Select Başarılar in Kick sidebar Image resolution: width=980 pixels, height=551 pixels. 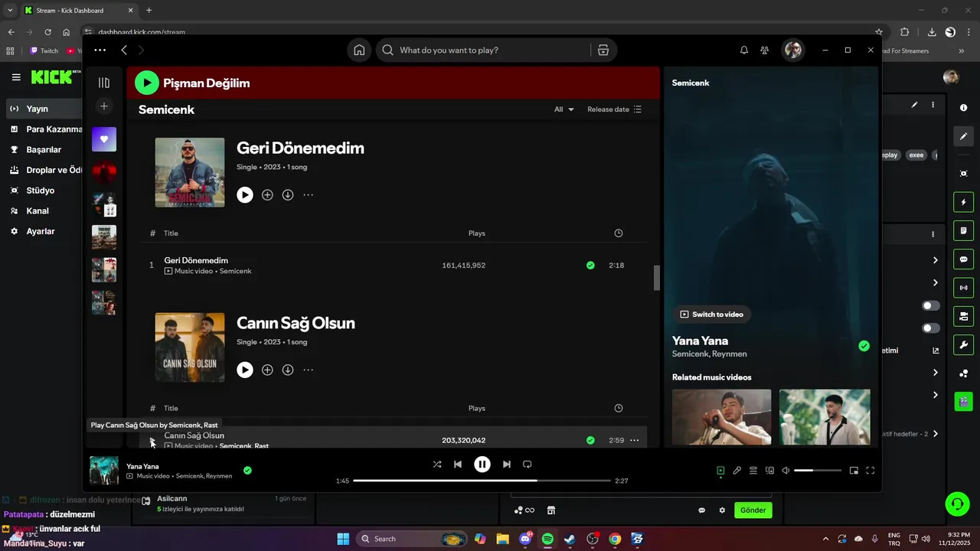pos(44,149)
